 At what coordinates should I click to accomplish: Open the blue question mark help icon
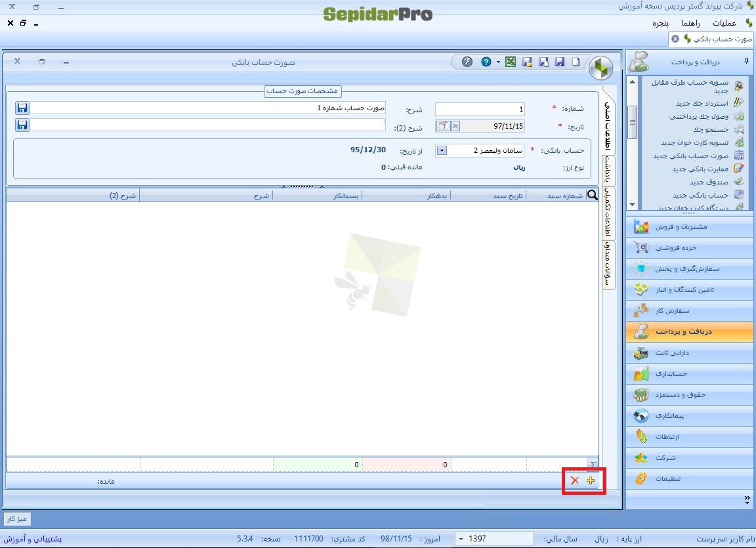[x=486, y=62]
